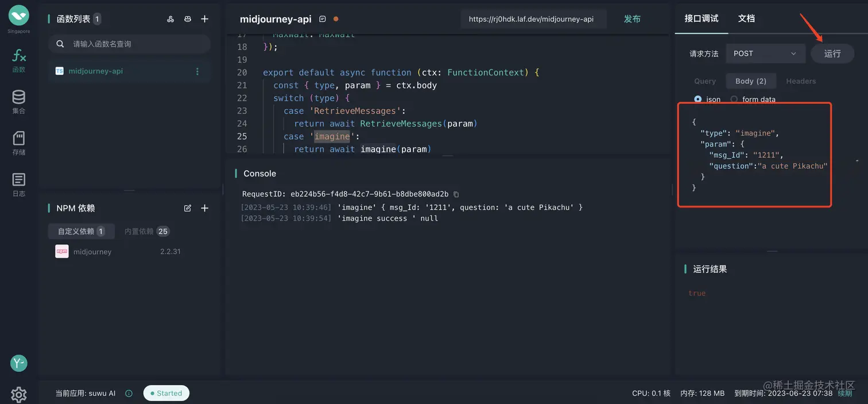Image resolution: width=868 pixels, height=404 pixels.
Task: Open the 函数 (functions) sidebar section
Action: click(19, 61)
